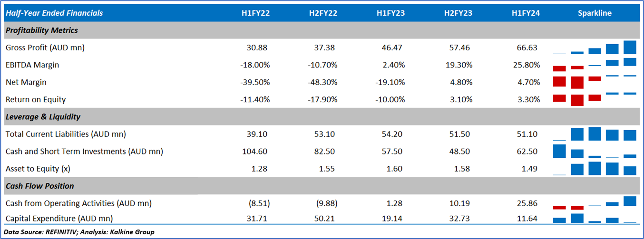Click the EBITDA Margin sparkline chart
Image resolution: width=644 pixels, height=239 pixels.
[595, 65]
